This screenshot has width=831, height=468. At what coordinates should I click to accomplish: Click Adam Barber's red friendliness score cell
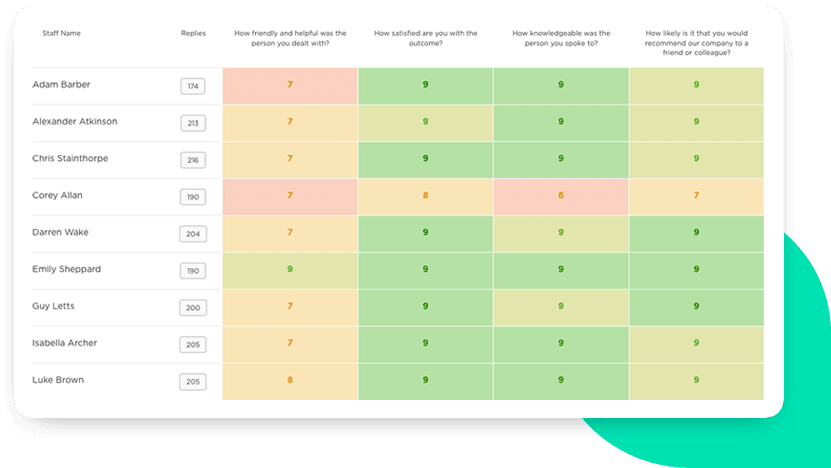[290, 85]
